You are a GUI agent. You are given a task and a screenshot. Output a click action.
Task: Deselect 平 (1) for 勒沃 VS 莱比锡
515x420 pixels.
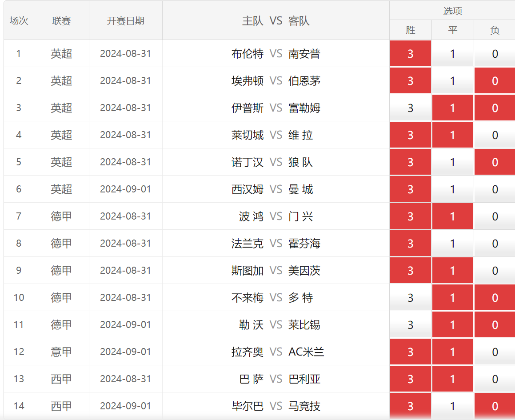tap(453, 325)
